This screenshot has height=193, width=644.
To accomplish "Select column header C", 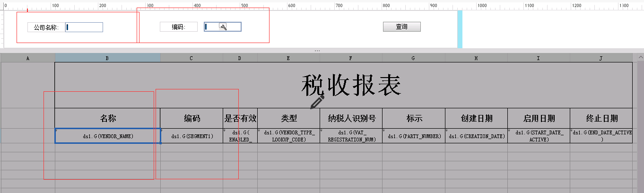I will (191, 58).
